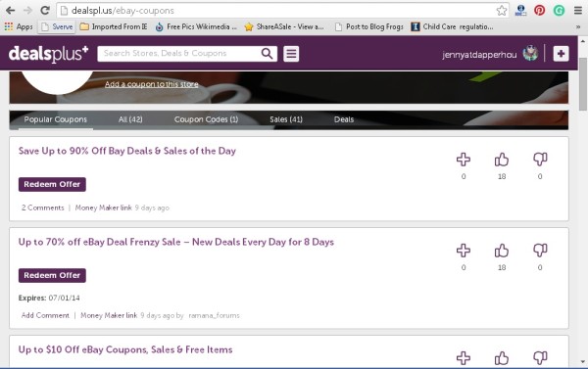The image size is (588, 369).
Task: Open 2 Comments link
Action: click(x=43, y=208)
